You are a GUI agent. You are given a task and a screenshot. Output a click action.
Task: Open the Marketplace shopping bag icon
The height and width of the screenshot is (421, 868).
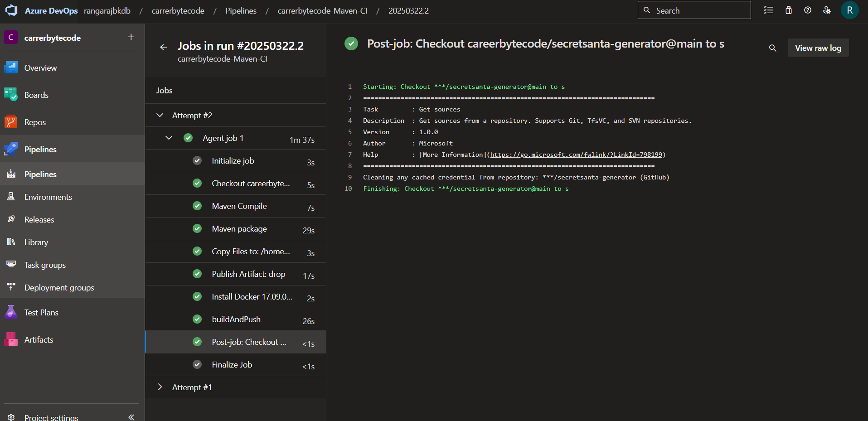click(x=788, y=10)
